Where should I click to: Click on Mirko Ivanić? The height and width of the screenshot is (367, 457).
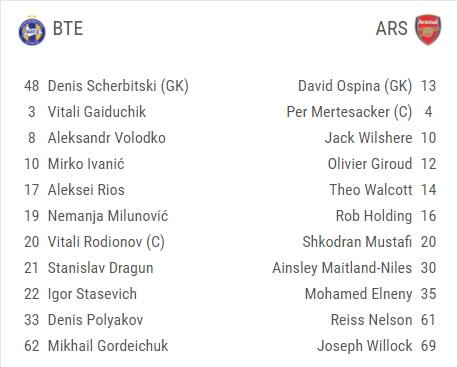tap(86, 164)
